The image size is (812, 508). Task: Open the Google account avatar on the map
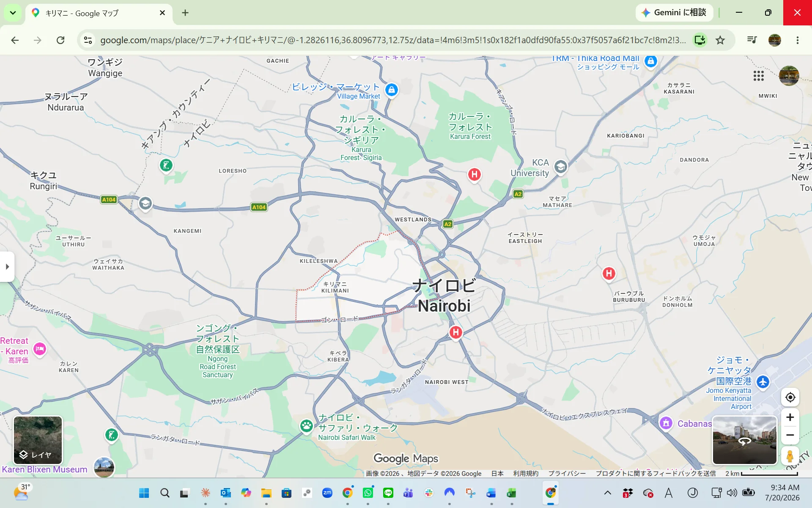point(789,76)
